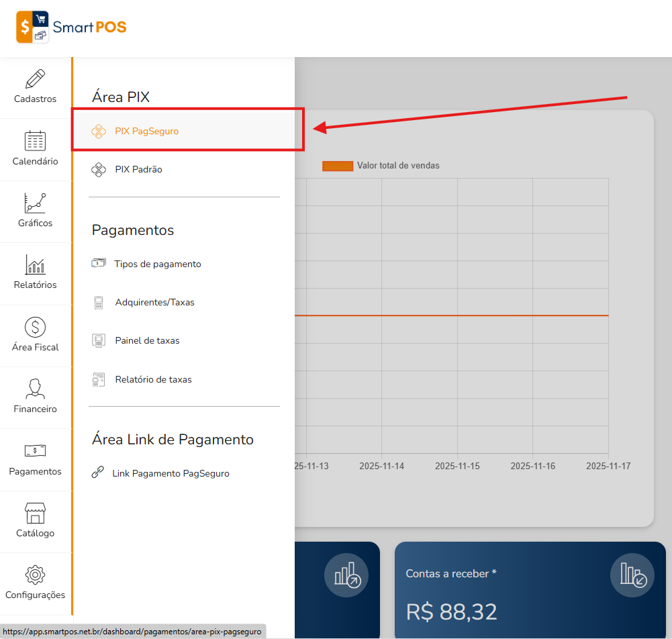Click the Tipos de pagamento money icon
Screen dimensions: 672x639
point(99,262)
